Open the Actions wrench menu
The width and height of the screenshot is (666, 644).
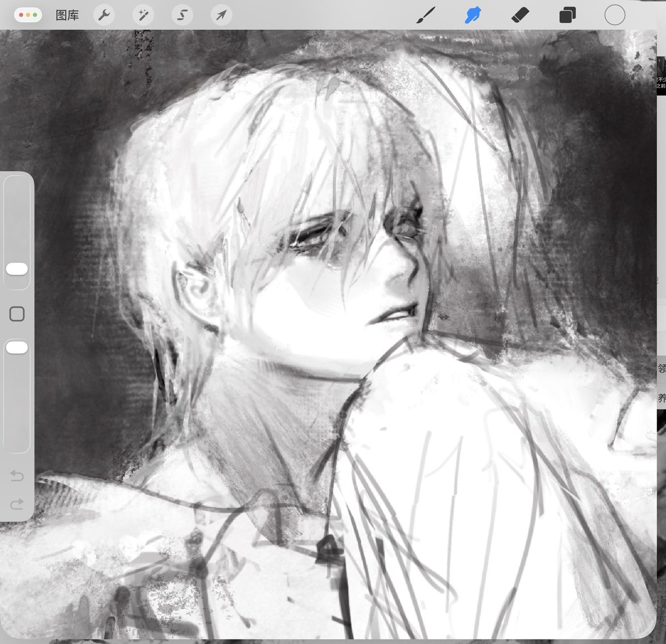pyautogui.click(x=104, y=15)
